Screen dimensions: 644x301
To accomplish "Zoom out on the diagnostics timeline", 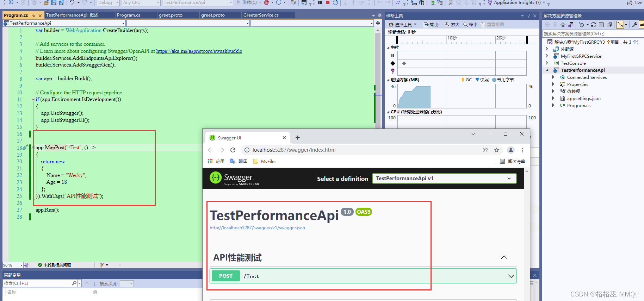I will click(470, 25).
